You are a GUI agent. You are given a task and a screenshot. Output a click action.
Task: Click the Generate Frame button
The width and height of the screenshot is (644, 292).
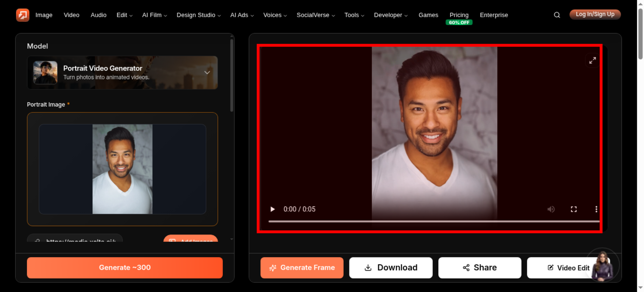(302, 268)
